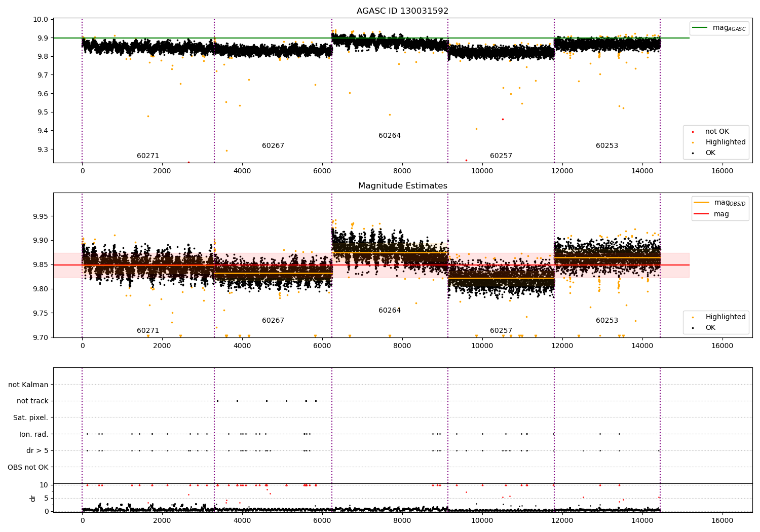Click label 60253 in the Magnitude Estimates plot
Viewport: 760px width, 532px height.
click(x=607, y=321)
